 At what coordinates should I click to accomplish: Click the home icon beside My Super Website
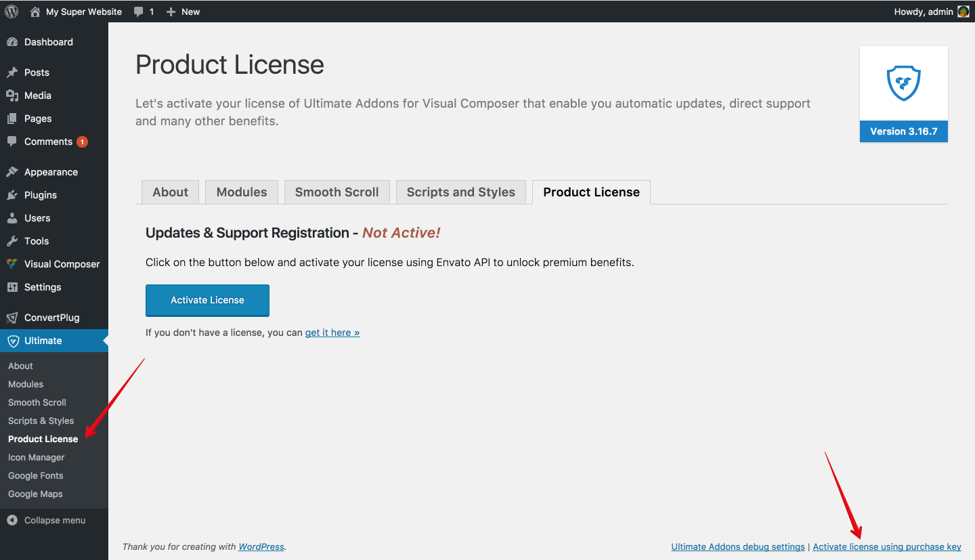click(x=35, y=12)
